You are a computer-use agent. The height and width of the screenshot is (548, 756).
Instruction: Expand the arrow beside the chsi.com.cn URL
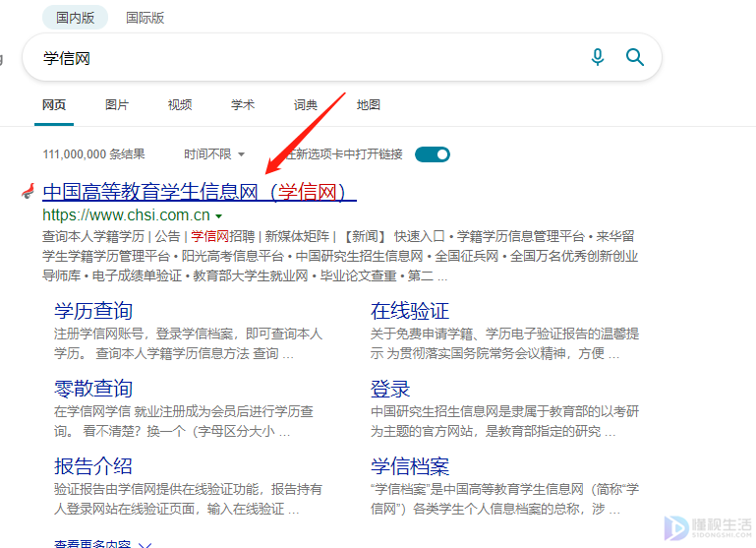tap(219, 216)
